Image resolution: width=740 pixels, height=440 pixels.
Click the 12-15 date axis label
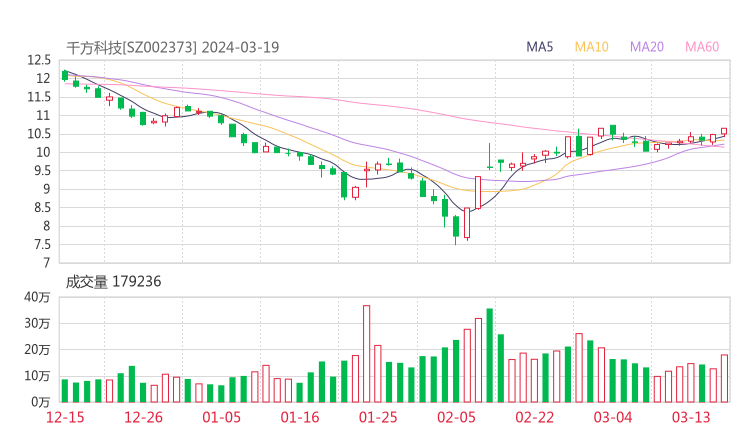tap(65, 417)
